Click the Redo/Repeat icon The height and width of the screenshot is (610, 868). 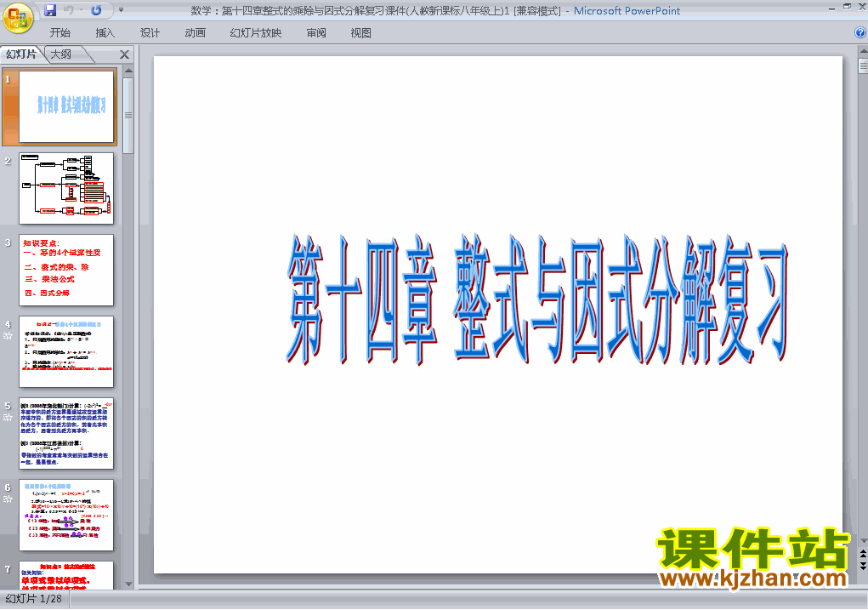96,10
